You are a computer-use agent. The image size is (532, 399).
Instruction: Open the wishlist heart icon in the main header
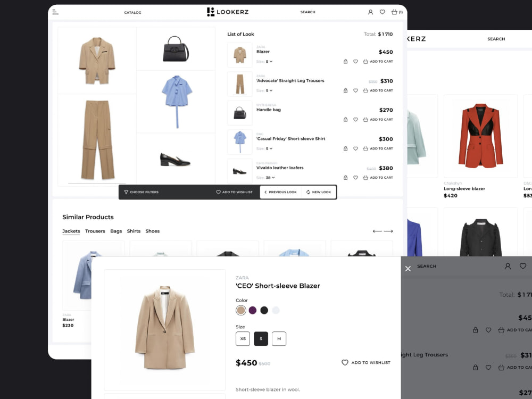point(383,12)
